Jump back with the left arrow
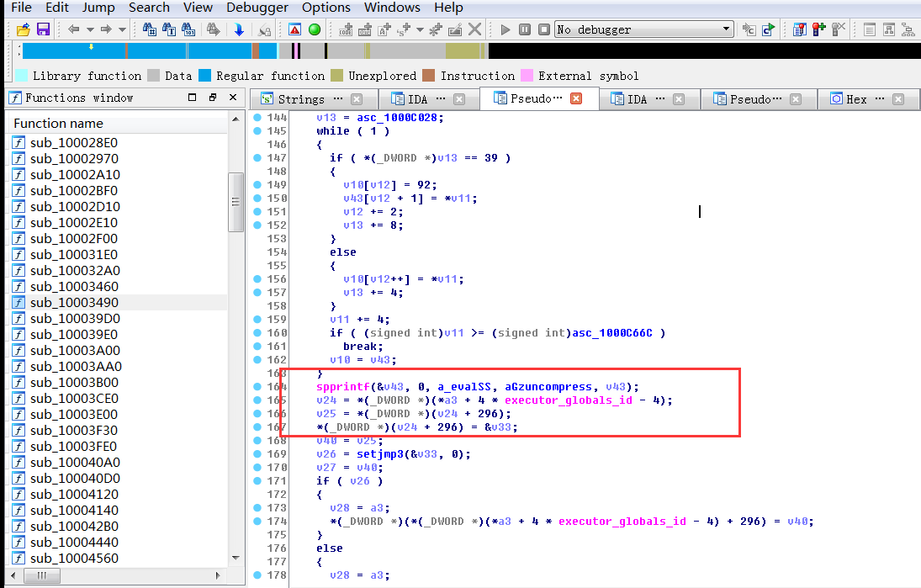Screen dimensions: 921x588 73,29
